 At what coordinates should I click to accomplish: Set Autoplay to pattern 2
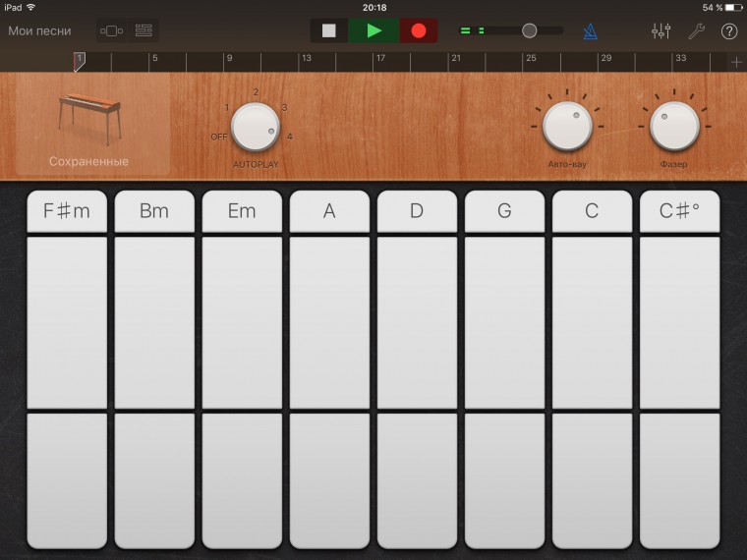point(256,92)
